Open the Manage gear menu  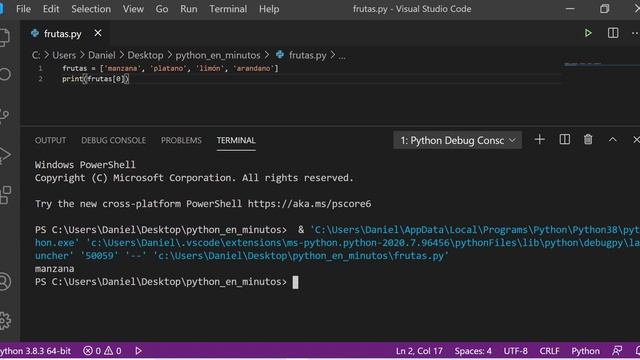(5, 321)
